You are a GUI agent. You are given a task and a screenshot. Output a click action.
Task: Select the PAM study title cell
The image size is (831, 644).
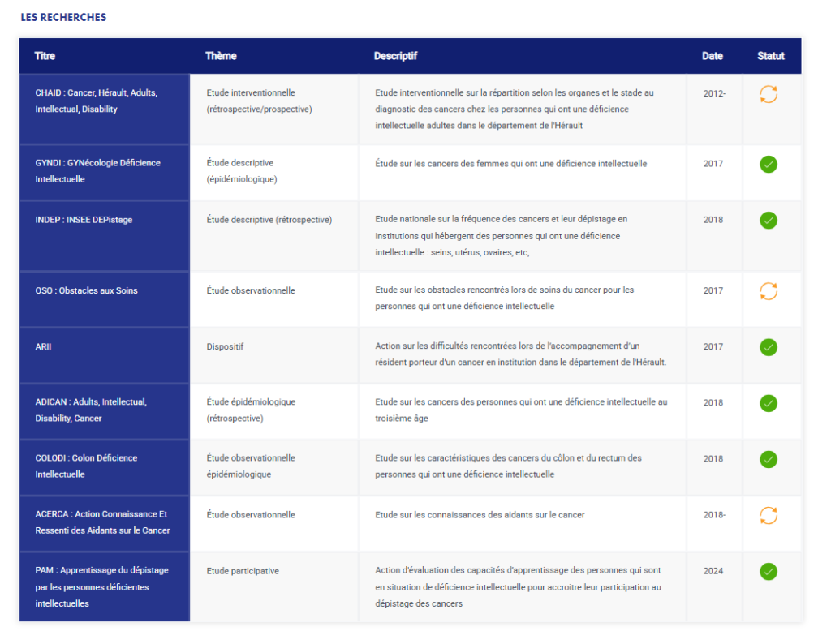[x=92, y=586]
